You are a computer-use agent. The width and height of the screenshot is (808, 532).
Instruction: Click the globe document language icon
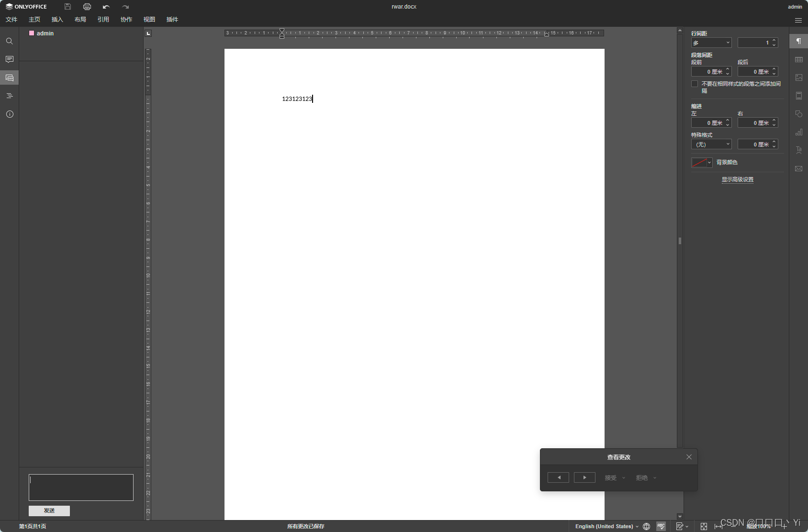(646, 526)
